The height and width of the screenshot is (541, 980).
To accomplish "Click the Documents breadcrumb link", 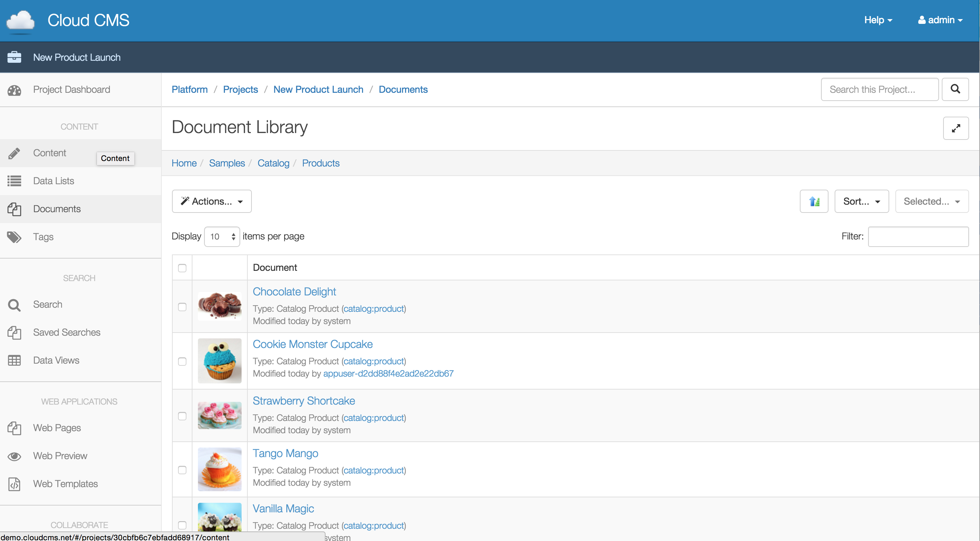I will pyautogui.click(x=403, y=89).
